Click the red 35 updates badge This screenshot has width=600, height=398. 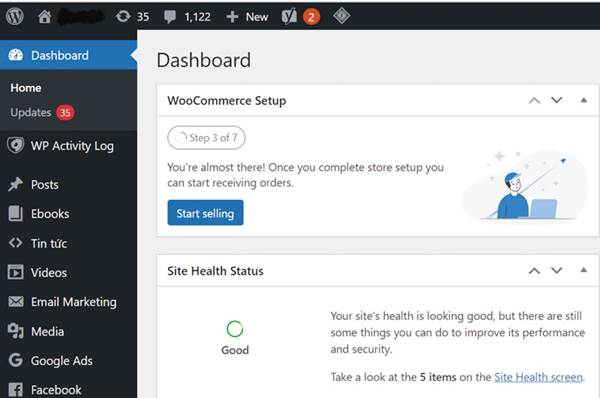click(65, 113)
